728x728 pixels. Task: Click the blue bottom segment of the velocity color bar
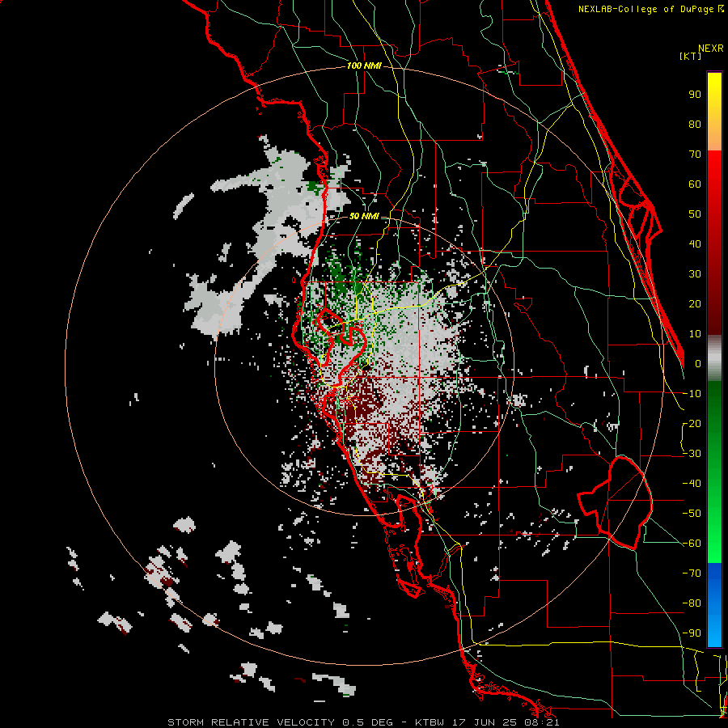tap(714, 604)
